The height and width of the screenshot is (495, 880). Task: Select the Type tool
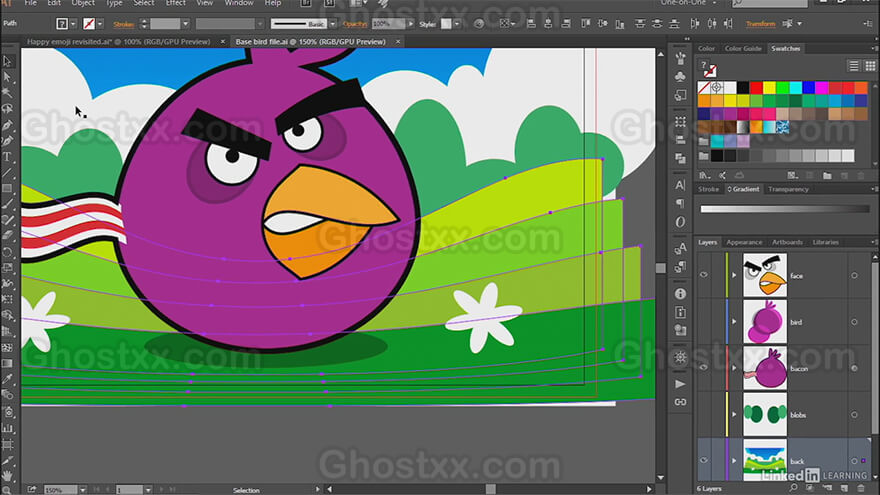pyautogui.click(x=7, y=157)
